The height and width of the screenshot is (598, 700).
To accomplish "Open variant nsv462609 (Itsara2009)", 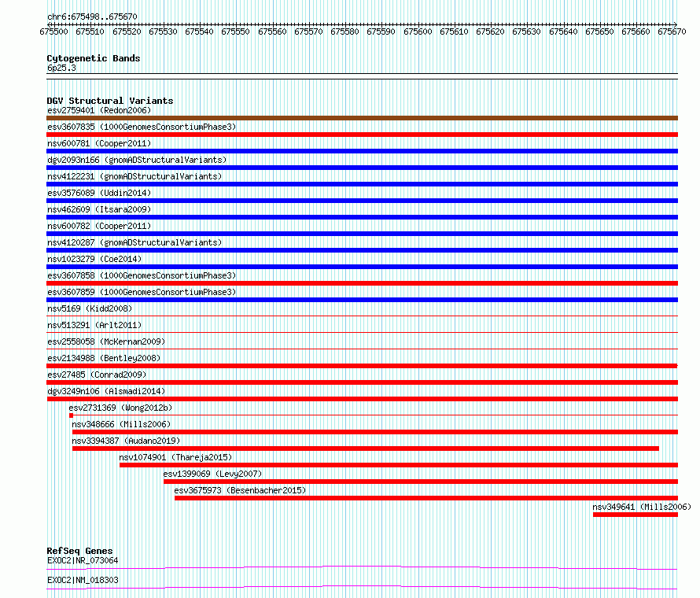I will 99,209.
